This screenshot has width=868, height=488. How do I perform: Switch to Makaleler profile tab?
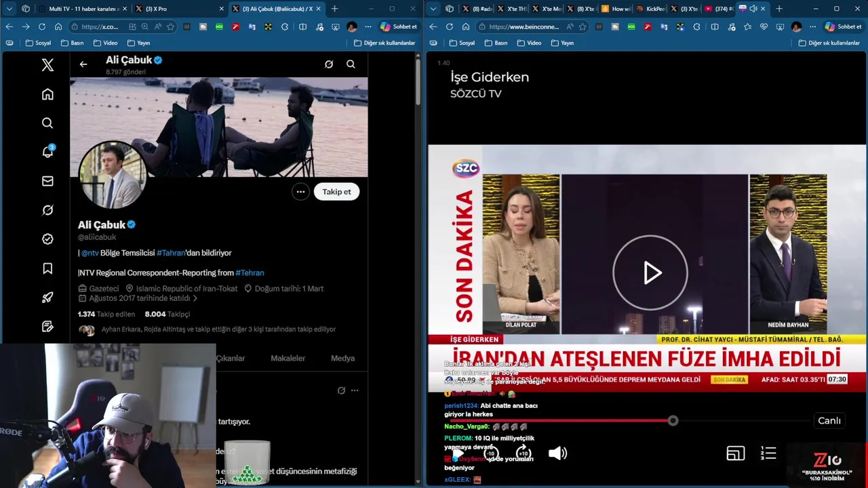point(288,359)
